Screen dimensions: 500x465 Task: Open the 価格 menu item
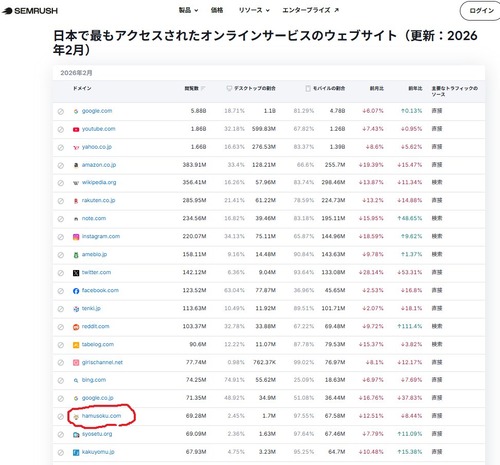point(217,10)
